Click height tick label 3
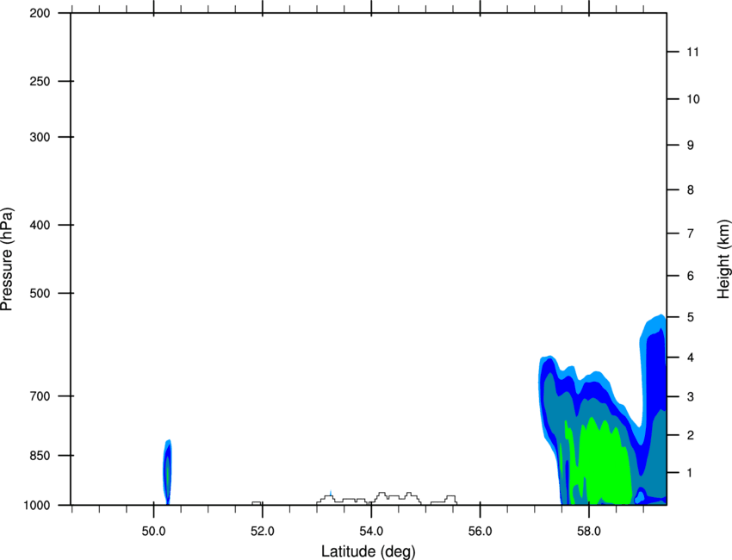The image size is (732, 560). [x=691, y=396]
